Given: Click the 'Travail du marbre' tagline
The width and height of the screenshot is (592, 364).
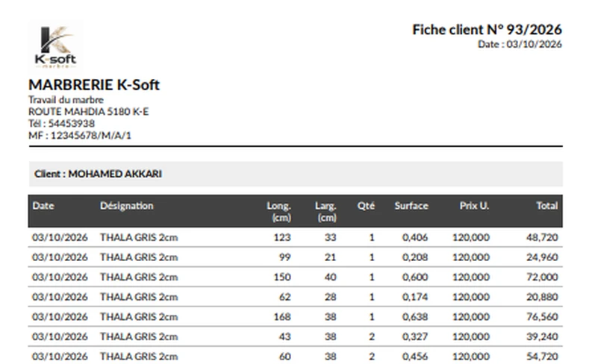Looking at the screenshot, I should coord(66,100).
